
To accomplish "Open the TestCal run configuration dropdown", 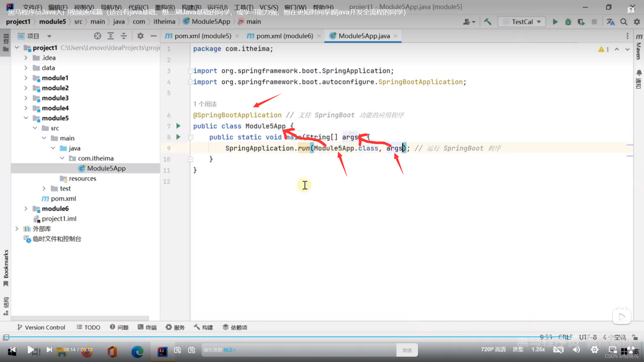I will point(522,22).
